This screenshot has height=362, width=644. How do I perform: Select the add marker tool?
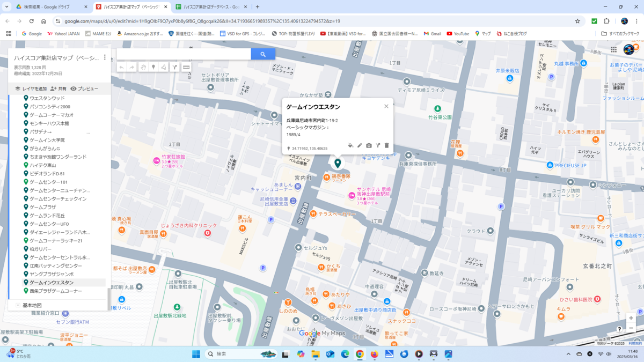pos(153,67)
